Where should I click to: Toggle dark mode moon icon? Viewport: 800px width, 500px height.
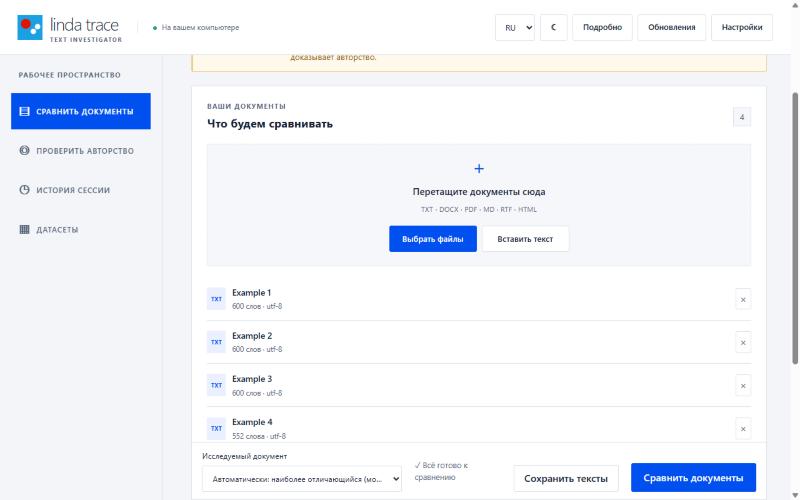(554, 28)
